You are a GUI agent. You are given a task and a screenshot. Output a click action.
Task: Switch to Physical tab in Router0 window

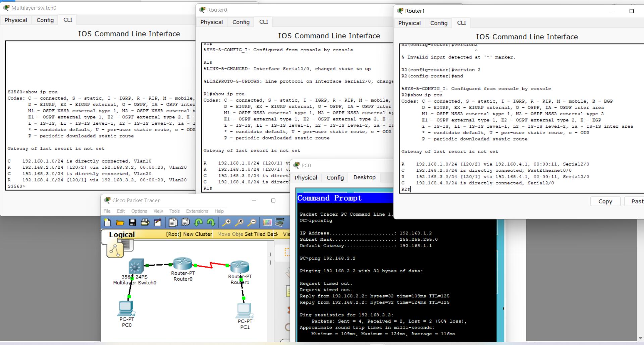pyautogui.click(x=211, y=22)
